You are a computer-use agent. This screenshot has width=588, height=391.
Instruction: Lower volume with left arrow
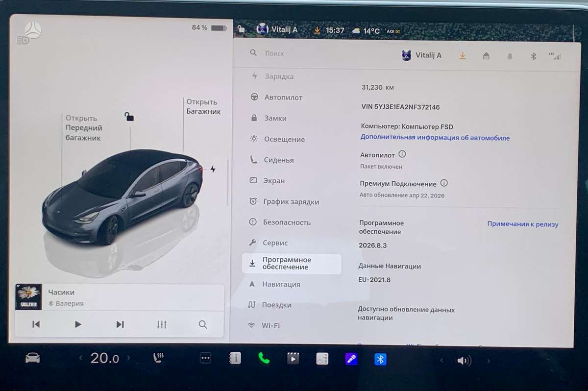[441, 361]
